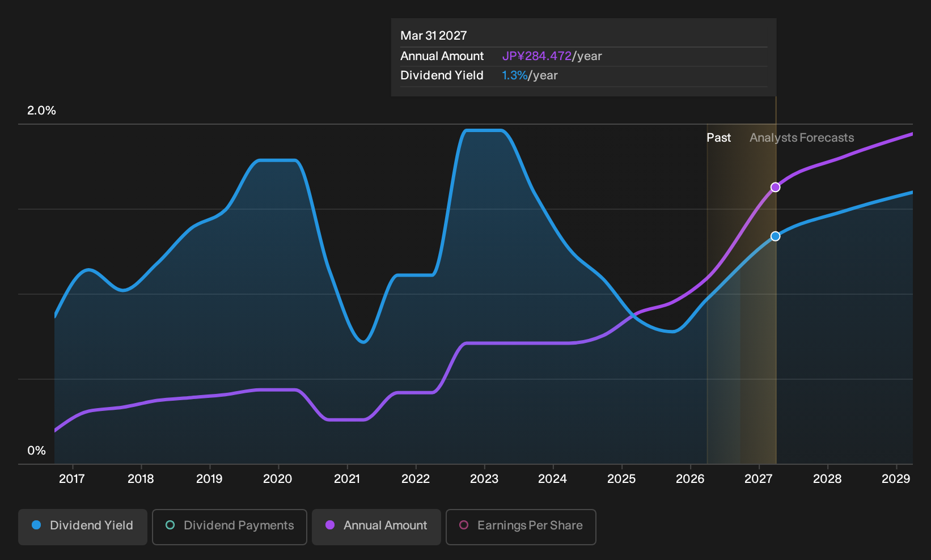
Task: Select the blue Dividend Yield data point marker
Action: (x=775, y=236)
